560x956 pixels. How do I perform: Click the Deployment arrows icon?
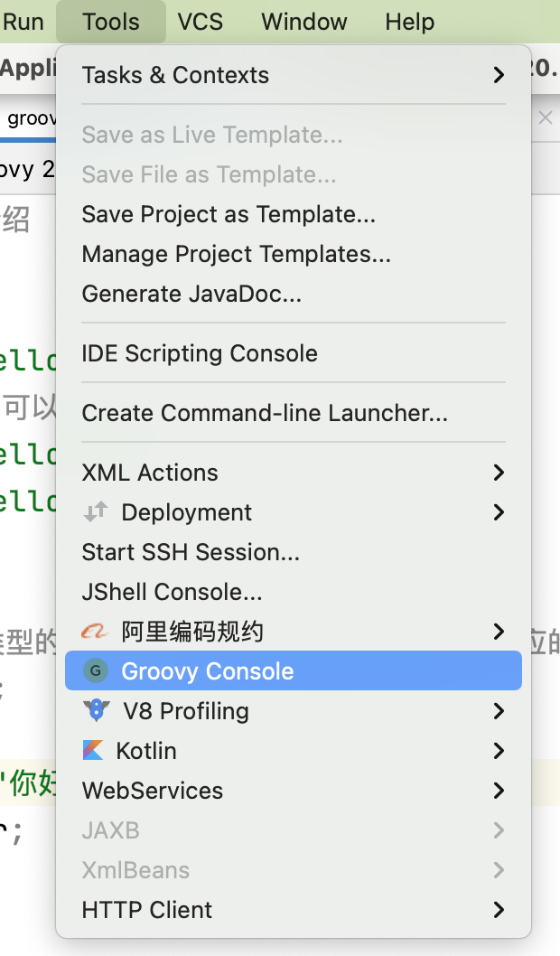(x=95, y=512)
